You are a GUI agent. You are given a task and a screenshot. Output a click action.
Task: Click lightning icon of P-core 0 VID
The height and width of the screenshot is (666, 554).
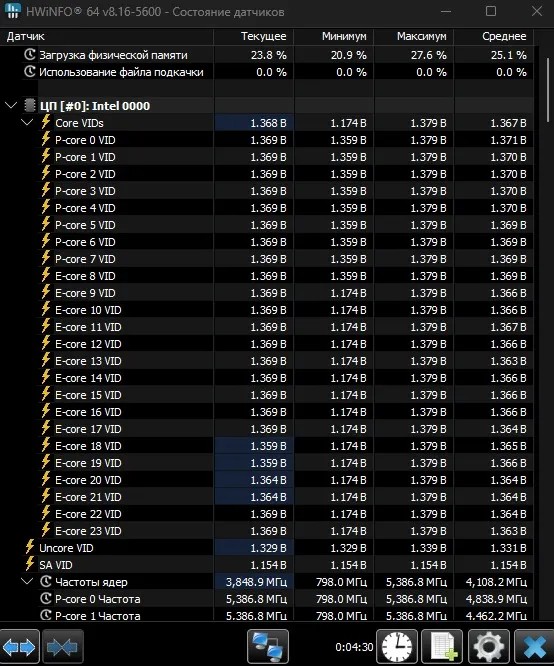point(46,139)
